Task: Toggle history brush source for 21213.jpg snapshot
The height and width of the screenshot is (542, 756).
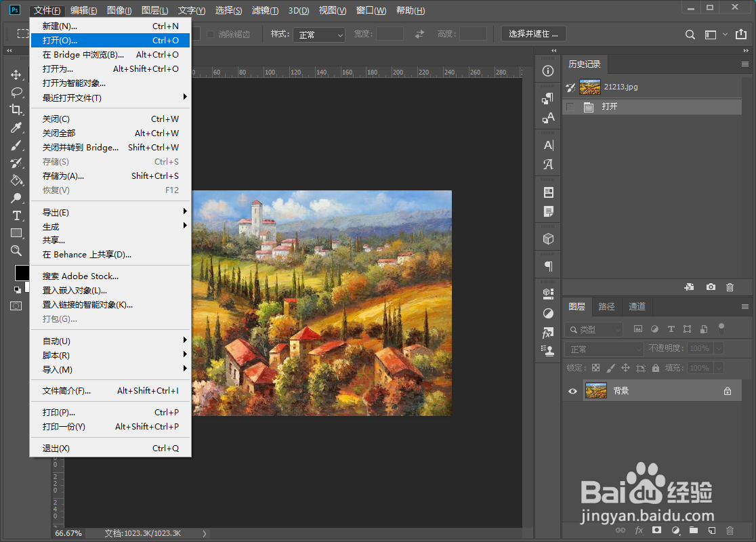Action: click(571, 87)
